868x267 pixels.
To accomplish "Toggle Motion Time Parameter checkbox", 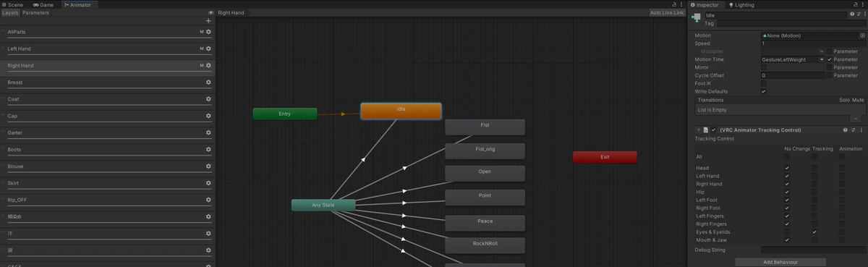I will pos(830,59).
